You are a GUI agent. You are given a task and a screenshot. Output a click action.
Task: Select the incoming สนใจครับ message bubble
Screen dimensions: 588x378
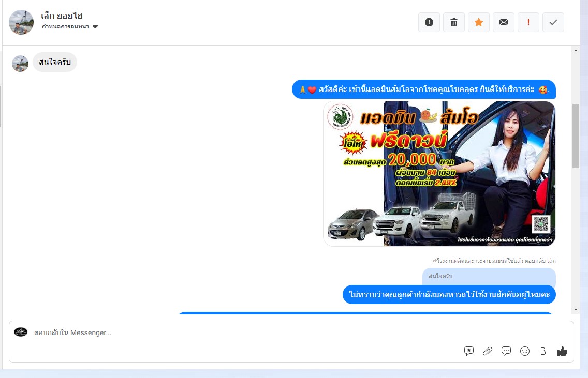tap(55, 62)
